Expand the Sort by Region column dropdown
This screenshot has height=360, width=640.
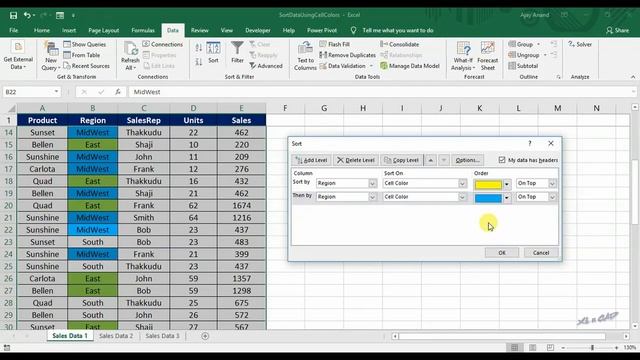pos(372,183)
